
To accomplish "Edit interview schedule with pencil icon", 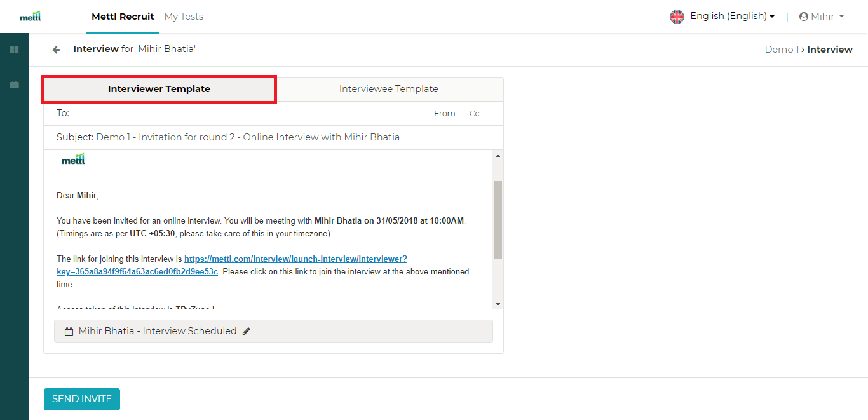I will pyautogui.click(x=247, y=331).
